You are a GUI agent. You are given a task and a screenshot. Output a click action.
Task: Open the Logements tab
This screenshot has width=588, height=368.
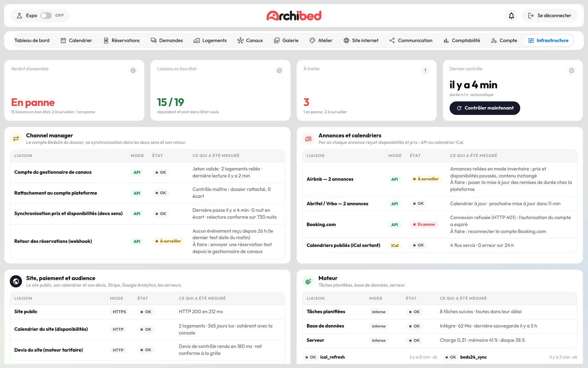pyautogui.click(x=210, y=40)
